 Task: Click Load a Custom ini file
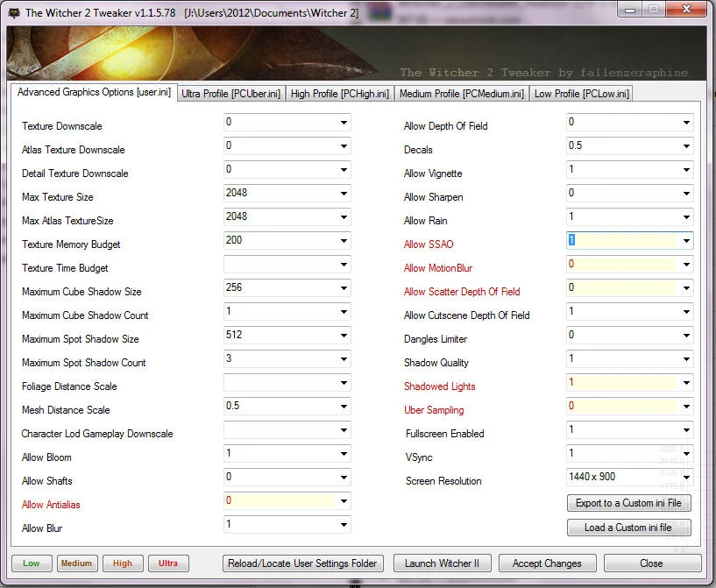(628, 528)
